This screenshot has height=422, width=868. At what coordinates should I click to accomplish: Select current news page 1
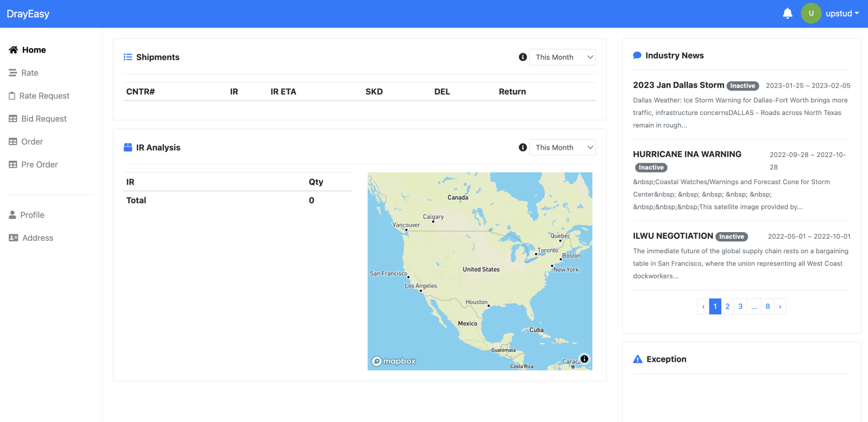[x=715, y=307]
